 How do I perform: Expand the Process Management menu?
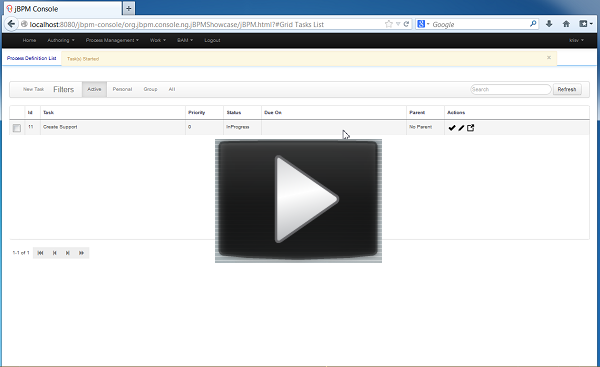pyautogui.click(x=112, y=40)
